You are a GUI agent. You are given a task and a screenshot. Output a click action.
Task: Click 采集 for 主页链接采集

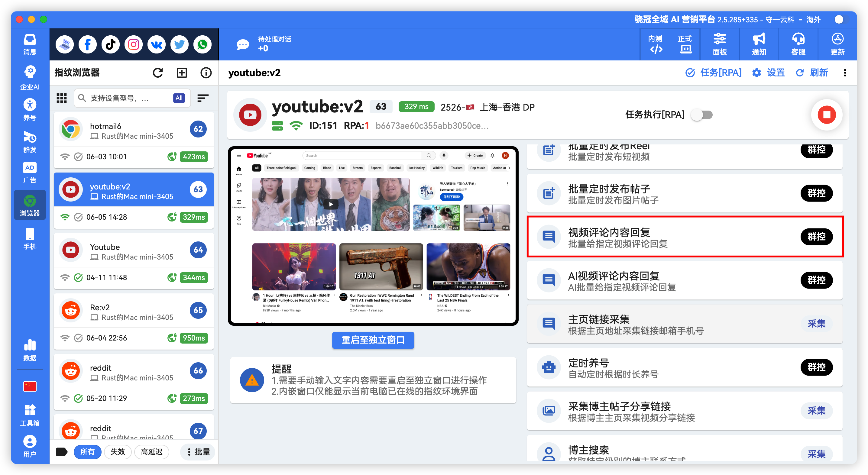[x=816, y=323]
